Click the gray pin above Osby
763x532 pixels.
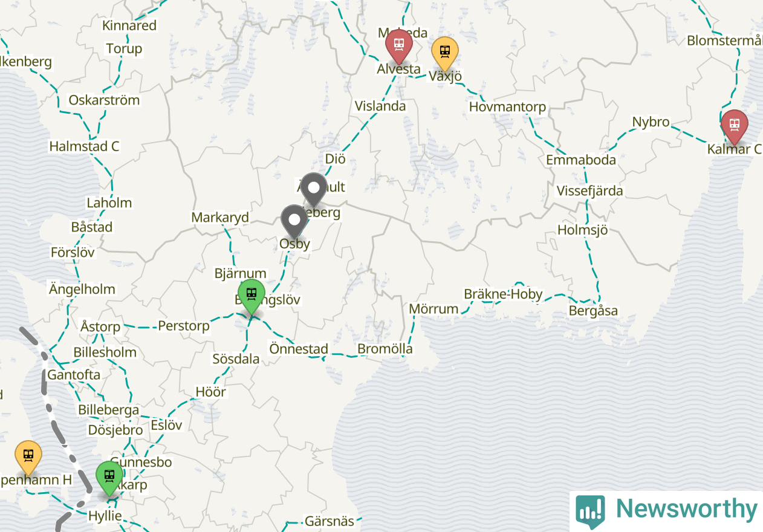(x=294, y=221)
